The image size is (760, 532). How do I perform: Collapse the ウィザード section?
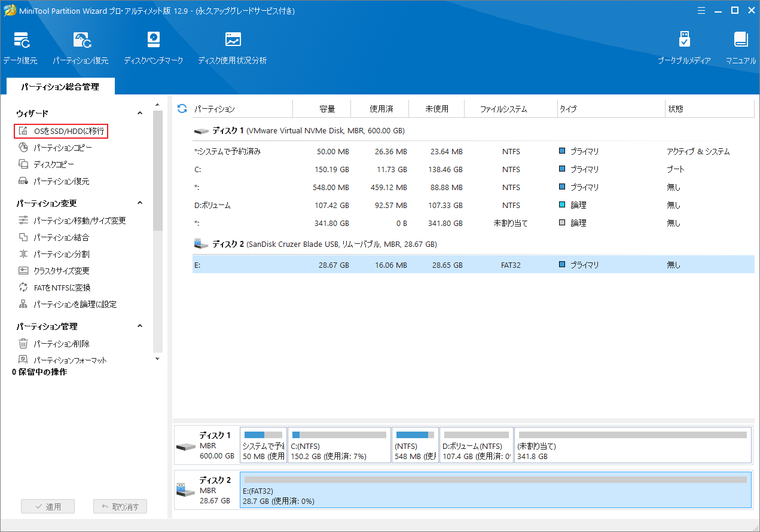coord(140,113)
